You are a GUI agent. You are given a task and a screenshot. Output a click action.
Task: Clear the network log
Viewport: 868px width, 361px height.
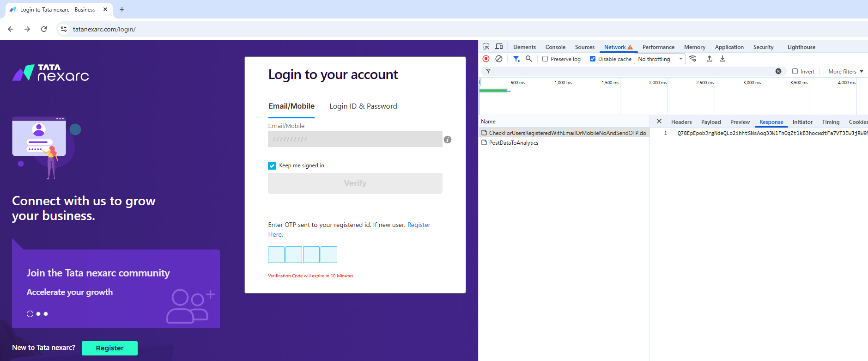499,59
